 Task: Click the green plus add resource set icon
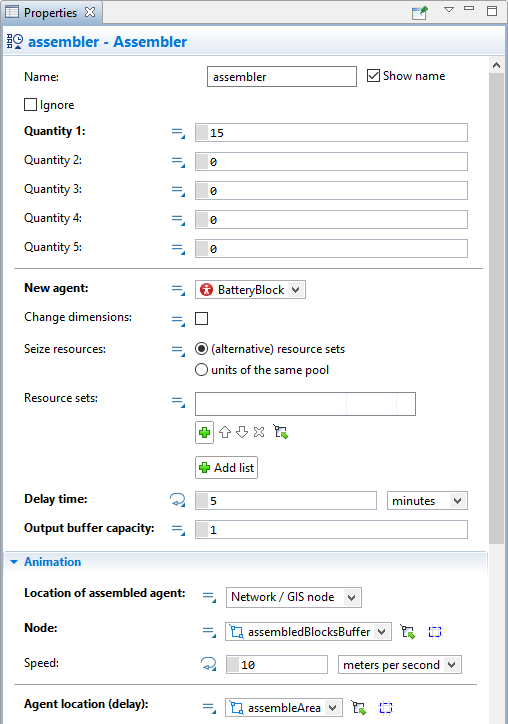(204, 433)
